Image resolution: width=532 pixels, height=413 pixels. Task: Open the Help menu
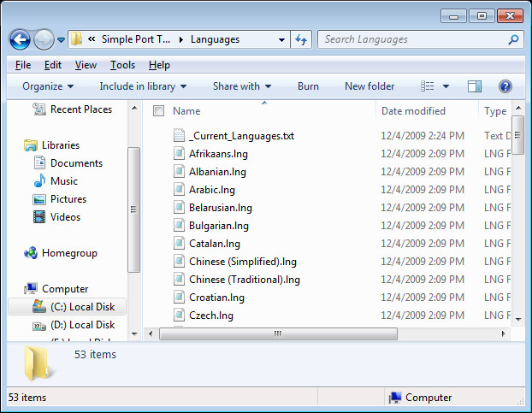[x=159, y=65]
